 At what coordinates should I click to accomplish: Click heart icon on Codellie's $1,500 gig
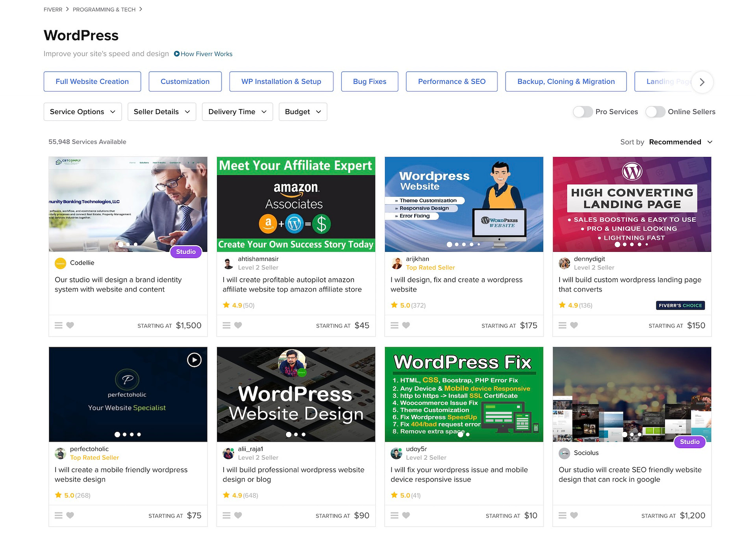coord(70,325)
